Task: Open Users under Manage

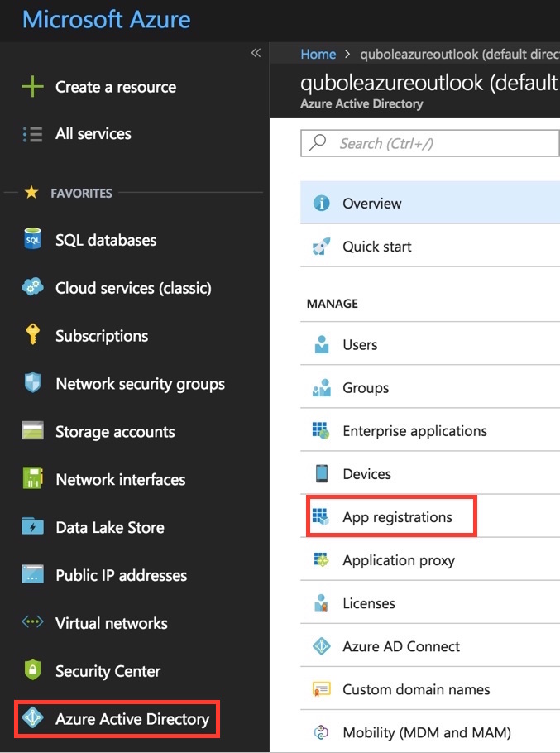Action: [x=430, y=344]
